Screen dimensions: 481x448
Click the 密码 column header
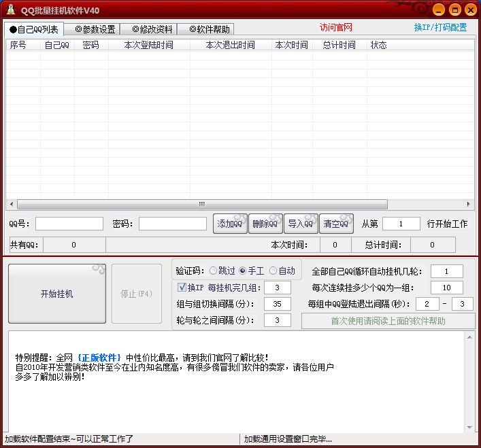(x=91, y=45)
